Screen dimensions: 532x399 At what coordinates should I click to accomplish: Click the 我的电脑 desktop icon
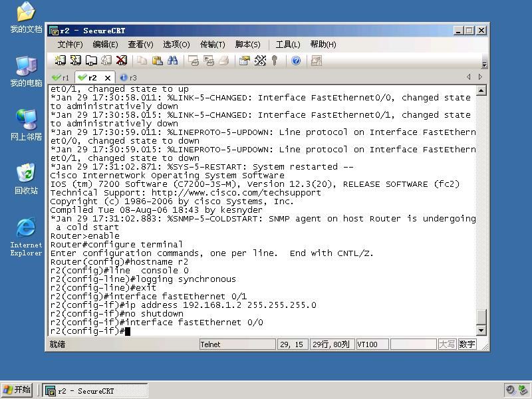[26, 71]
